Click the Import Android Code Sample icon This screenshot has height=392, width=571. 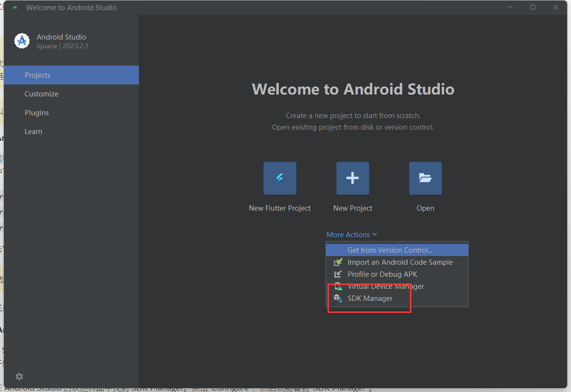tap(338, 262)
